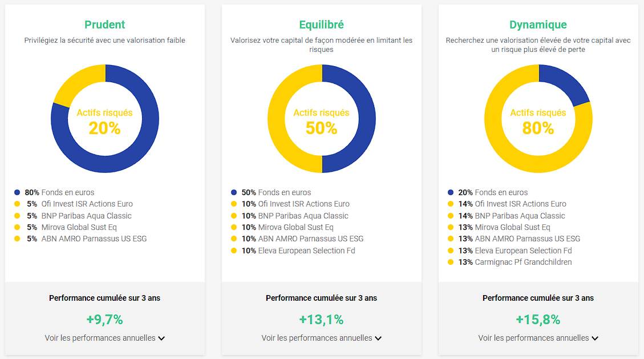Click the Dynamique profile heading

tap(538, 25)
